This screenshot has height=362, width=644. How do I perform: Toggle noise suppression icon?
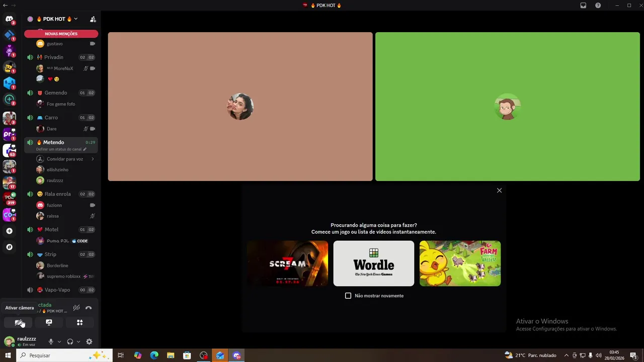pyautogui.click(x=76, y=308)
